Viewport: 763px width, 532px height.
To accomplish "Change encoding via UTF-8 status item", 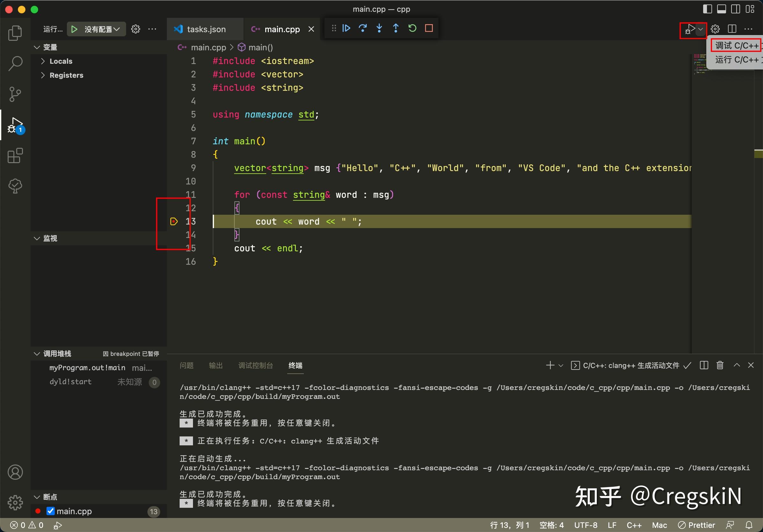I will coord(586,525).
